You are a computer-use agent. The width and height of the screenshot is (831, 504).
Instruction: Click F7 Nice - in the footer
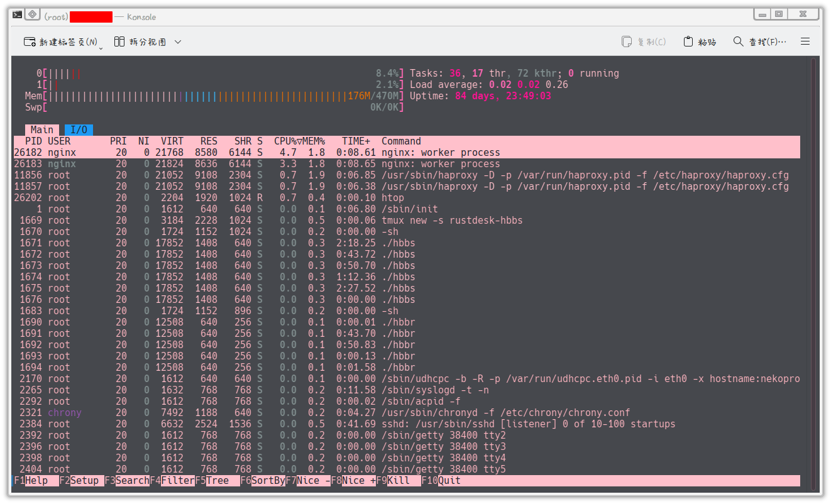pyautogui.click(x=308, y=481)
